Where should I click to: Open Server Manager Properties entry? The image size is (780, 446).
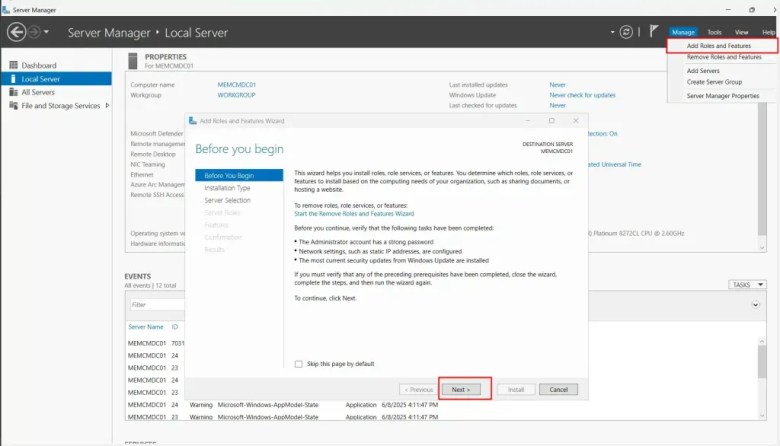(x=723, y=95)
